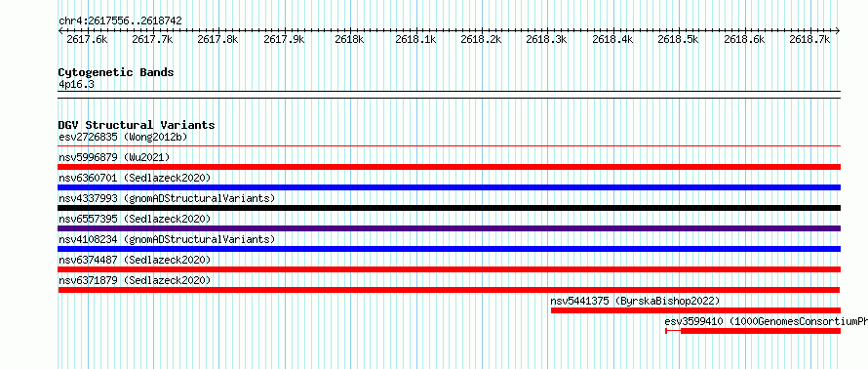Click the 2618.6k ruler tick label

coord(744,39)
